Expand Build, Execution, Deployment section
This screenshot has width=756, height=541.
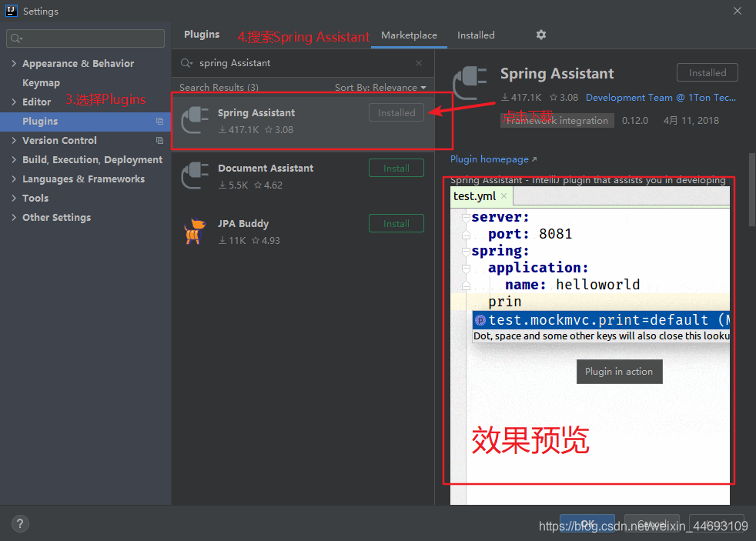14,159
